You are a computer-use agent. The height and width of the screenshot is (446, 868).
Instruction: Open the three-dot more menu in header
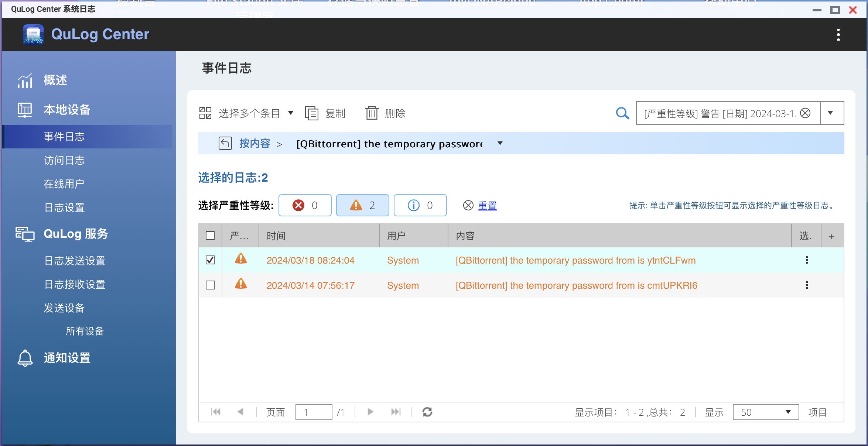[838, 35]
